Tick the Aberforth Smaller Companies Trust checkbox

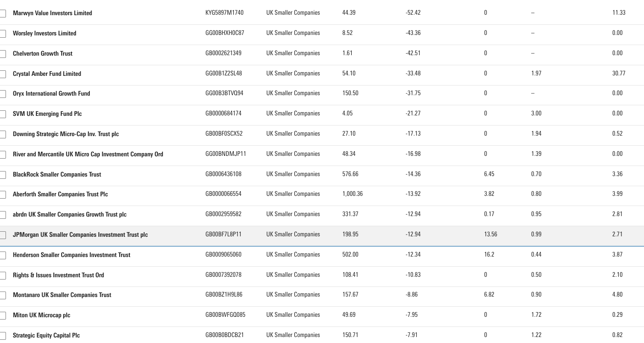pyautogui.click(x=2, y=194)
